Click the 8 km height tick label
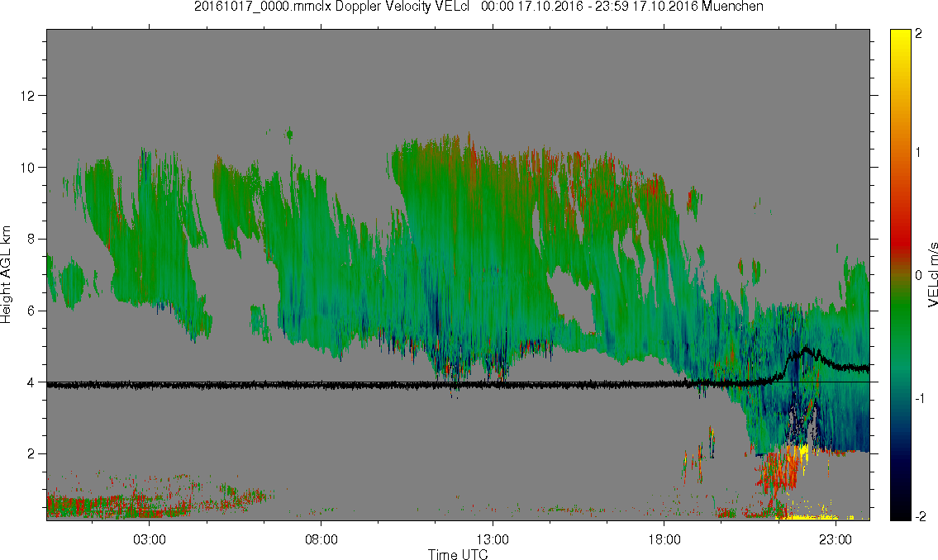Viewport: 938px width, 560px height. click(x=31, y=239)
